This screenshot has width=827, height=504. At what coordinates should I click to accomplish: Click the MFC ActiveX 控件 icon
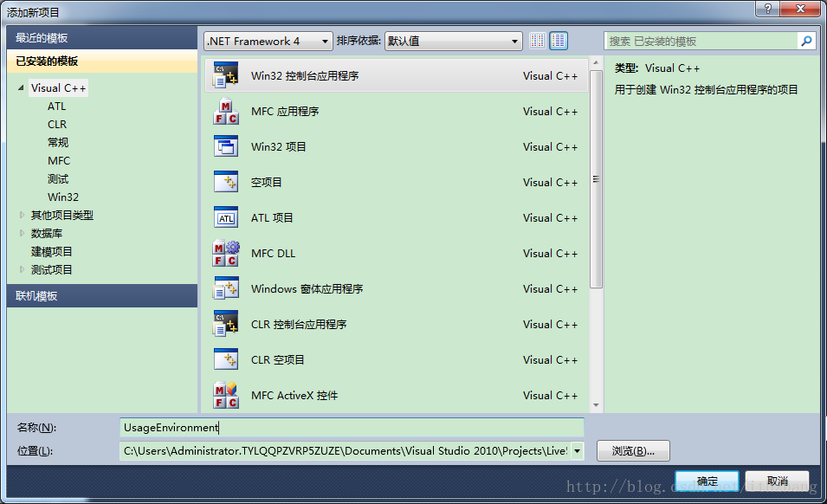click(x=226, y=395)
